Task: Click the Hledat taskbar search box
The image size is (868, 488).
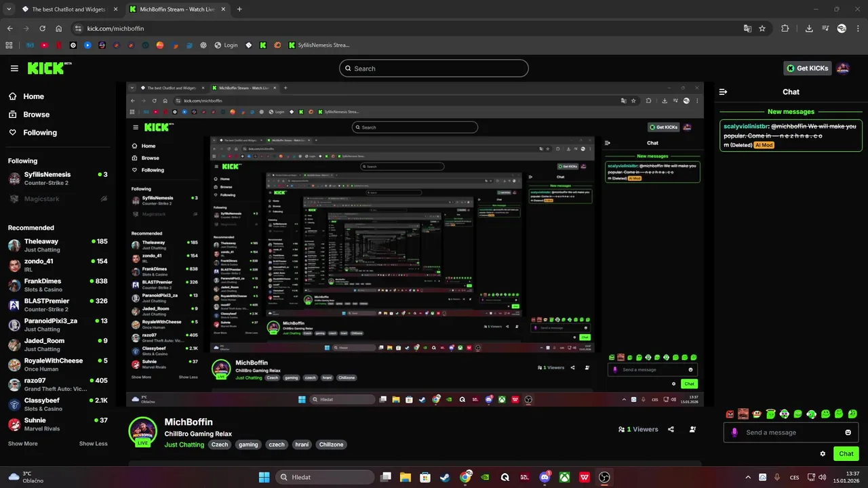Action: pyautogui.click(x=325, y=477)
